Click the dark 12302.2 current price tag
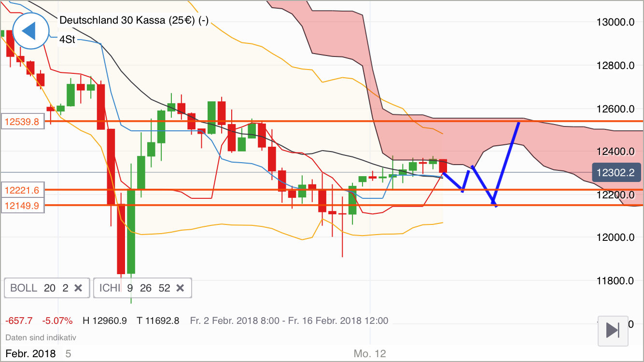The height and width of the screenshot is (362, 644). click(616, 172)
